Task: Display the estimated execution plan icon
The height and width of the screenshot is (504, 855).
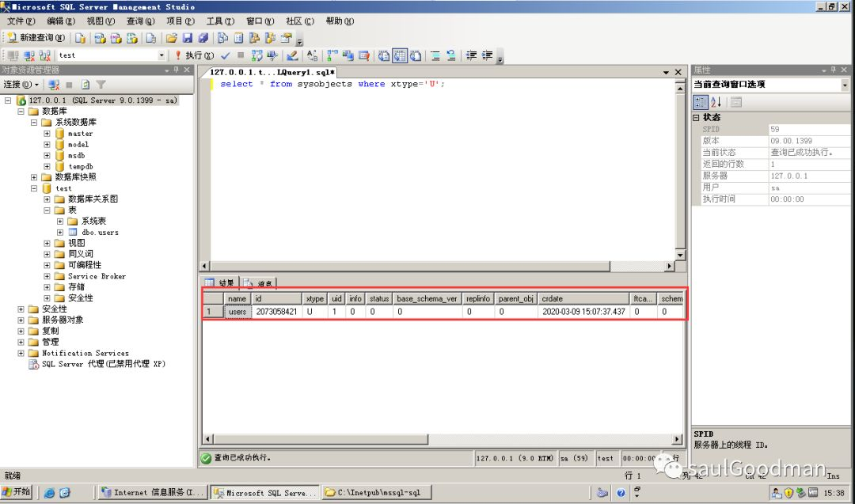Action: click(x=256, y=55)
